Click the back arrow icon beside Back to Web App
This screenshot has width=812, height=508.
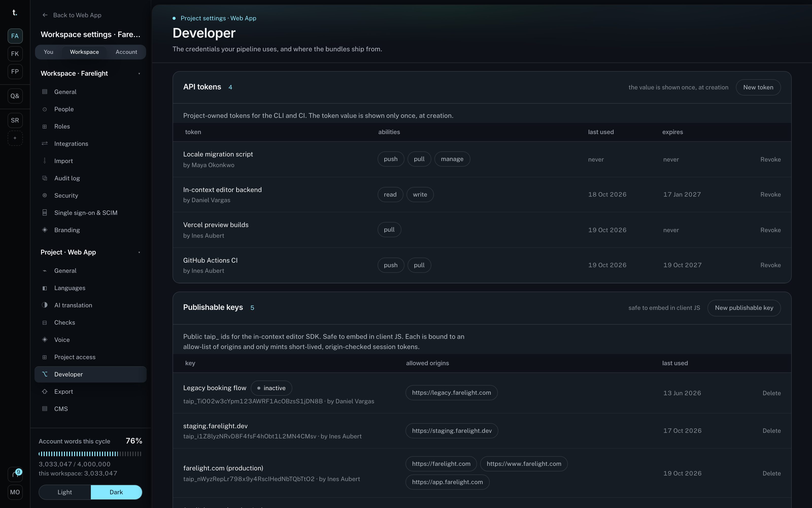click(x=45, y=15)
